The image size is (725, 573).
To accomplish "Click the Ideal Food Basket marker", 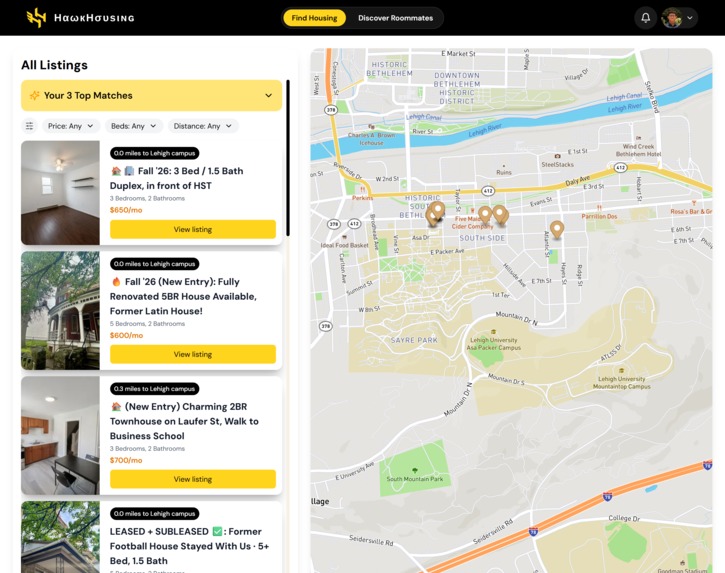I will [x=344, y=237].
